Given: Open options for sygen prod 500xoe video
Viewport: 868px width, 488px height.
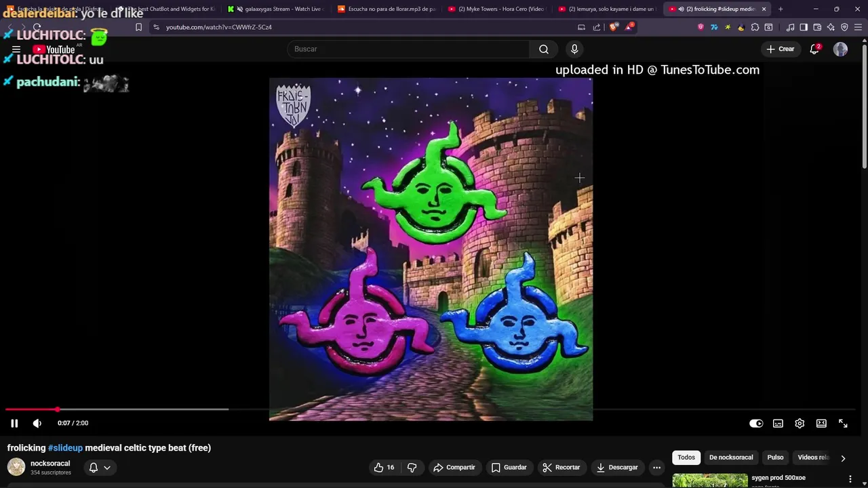Looking at the screenshot, I should point(850,479).
